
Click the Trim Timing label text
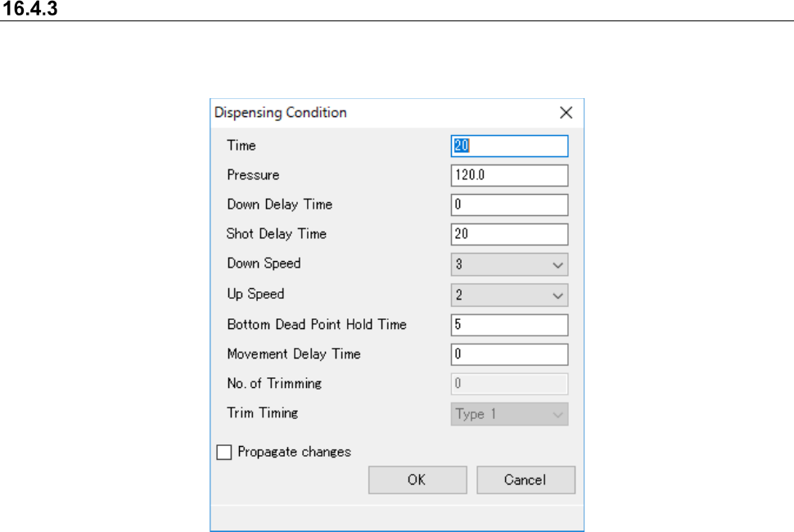click(x=262, y=413)
